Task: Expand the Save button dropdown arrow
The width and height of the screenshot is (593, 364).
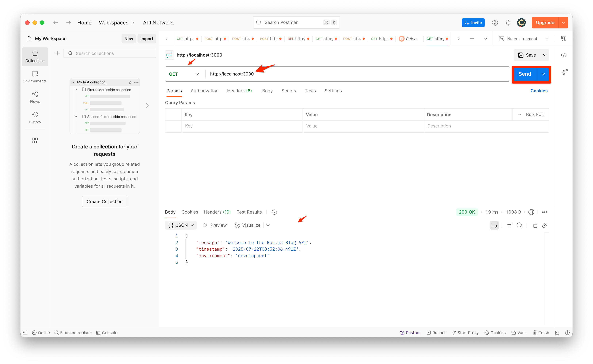Action: [x=545, y=55]
